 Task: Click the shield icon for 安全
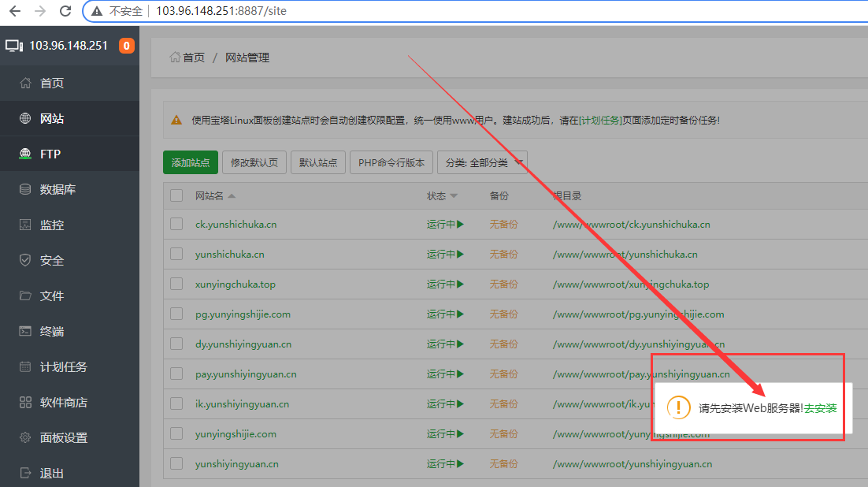tap(25, 261)
